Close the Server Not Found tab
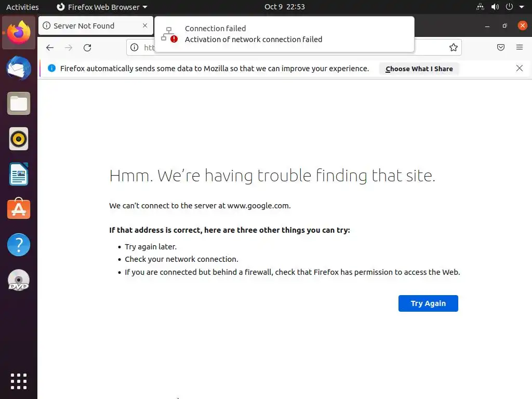 pos(145,25)
